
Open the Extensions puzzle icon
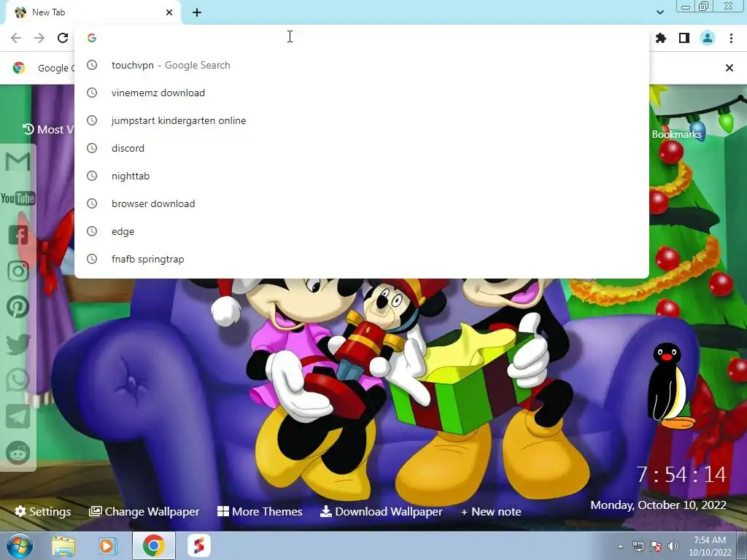coord(661,38)
